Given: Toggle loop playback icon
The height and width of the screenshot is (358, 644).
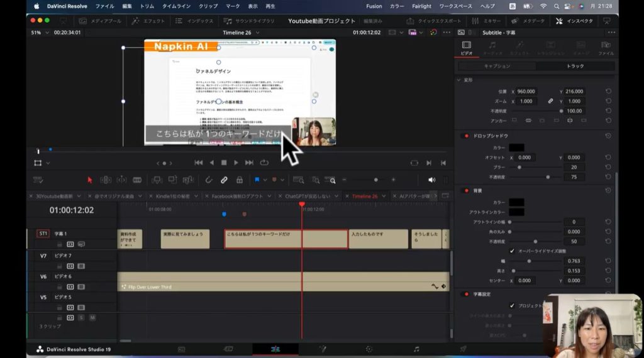Looking at the screenshot, I should pos(264,163).
